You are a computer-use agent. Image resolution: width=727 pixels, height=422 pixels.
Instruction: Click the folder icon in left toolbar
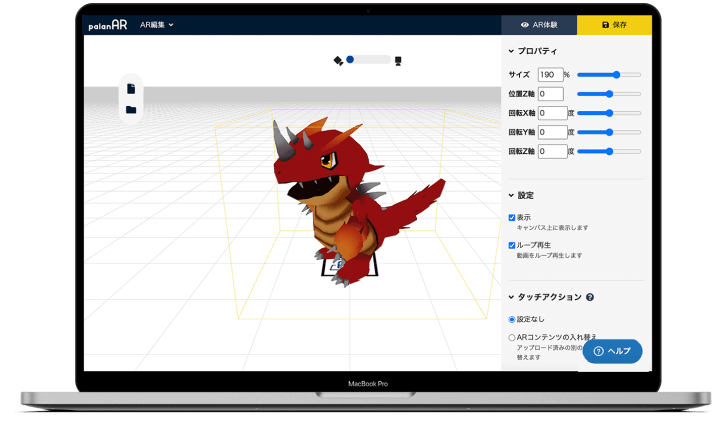point(131,110)
